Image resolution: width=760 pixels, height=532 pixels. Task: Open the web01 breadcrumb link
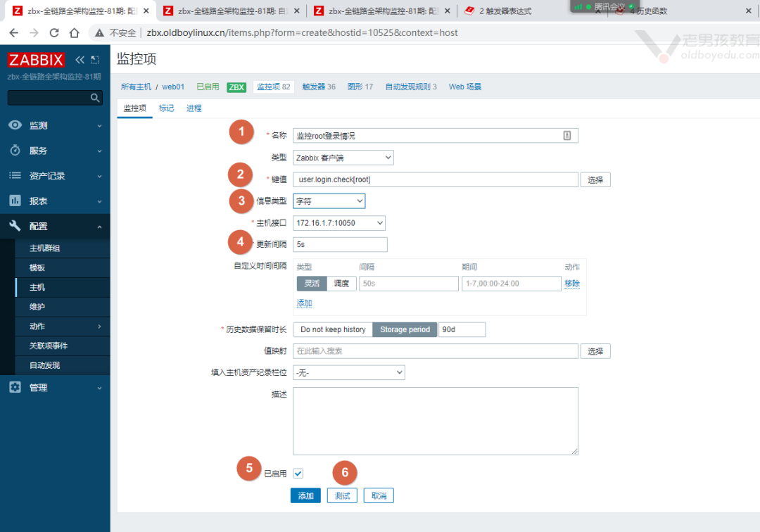coord(173,87)
